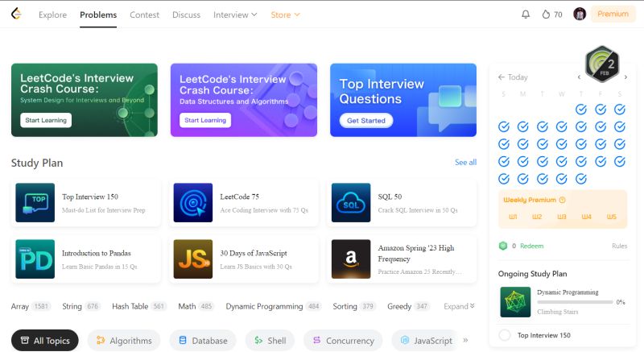Open the LeetCode 75 plan title
The image size is (644, 352).
coord(239,197)
